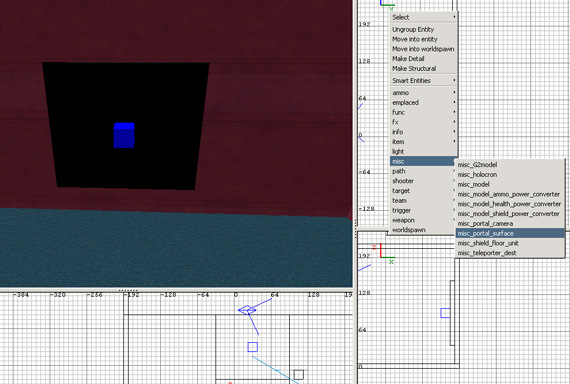Expand the ammo entity submenu
This screenshot has height=384, width=570.
click(x=424, y=93)
